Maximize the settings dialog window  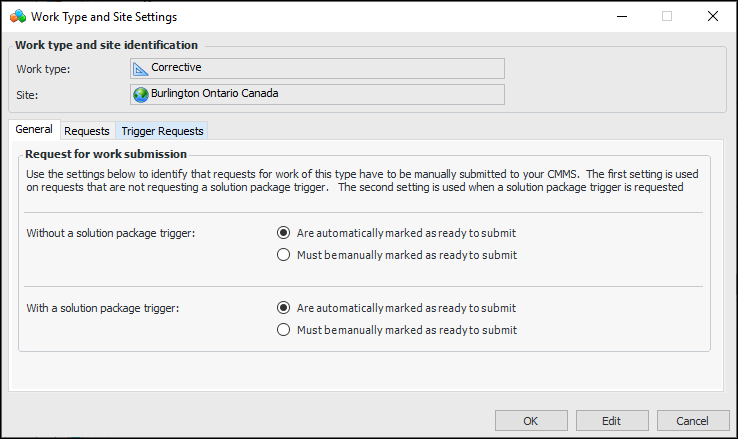pyautogui.click(x=667, y=17)
